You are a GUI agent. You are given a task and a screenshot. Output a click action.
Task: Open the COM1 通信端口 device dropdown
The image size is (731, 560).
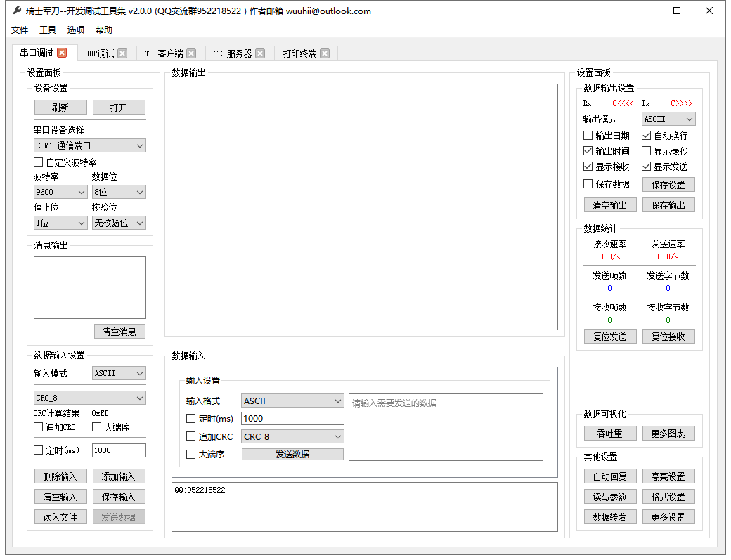(89, 145)
